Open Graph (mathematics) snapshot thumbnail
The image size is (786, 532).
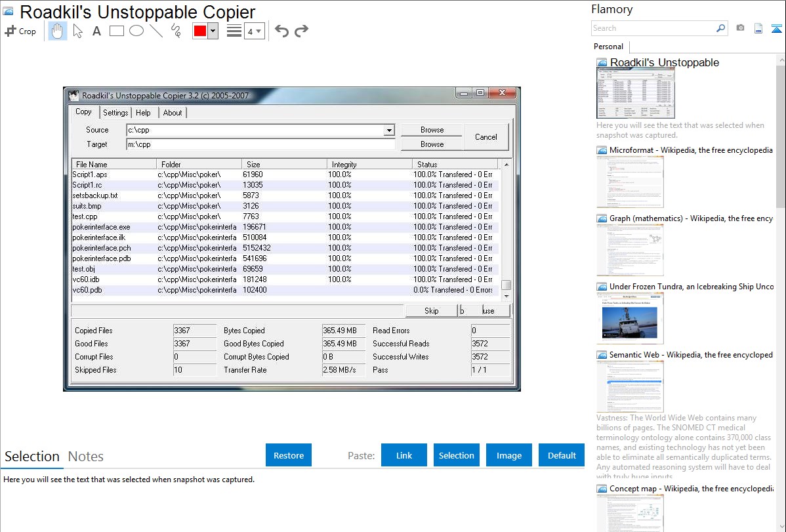click(x=630, y=250)
